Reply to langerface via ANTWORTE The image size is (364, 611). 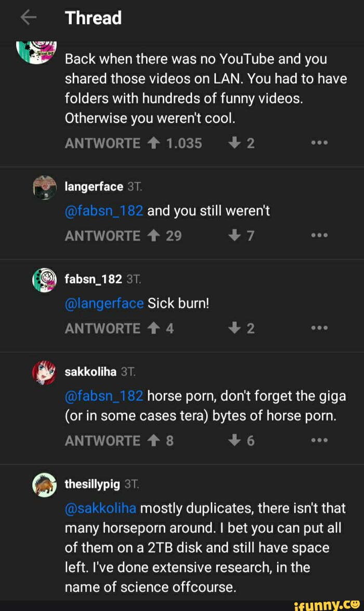(102, 236)
